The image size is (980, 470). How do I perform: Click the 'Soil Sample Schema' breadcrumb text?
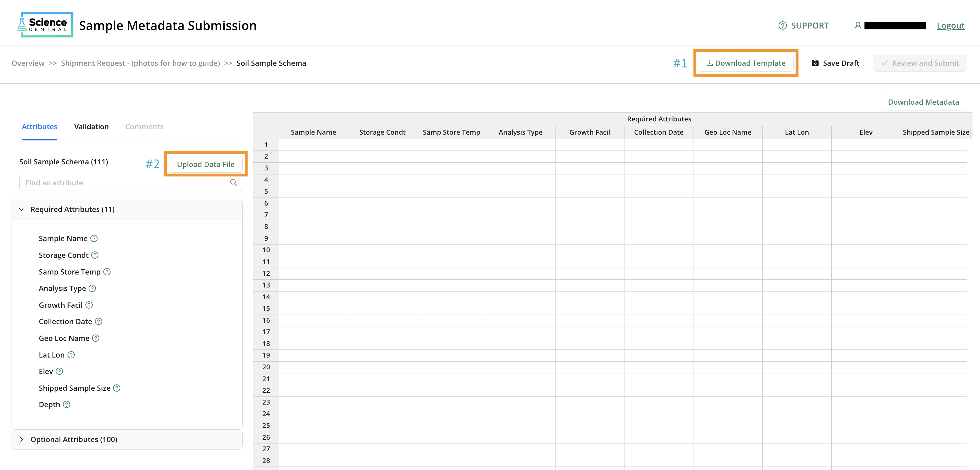271,63
